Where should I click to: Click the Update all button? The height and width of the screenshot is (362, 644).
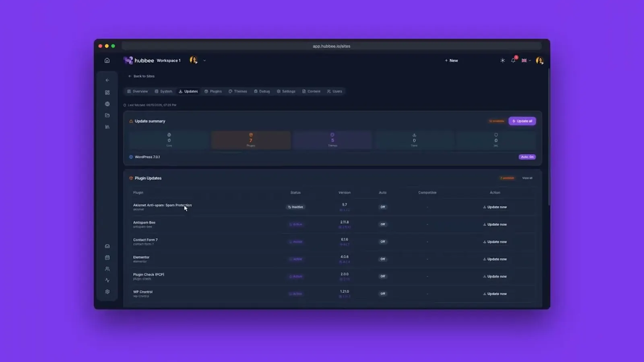522,121
